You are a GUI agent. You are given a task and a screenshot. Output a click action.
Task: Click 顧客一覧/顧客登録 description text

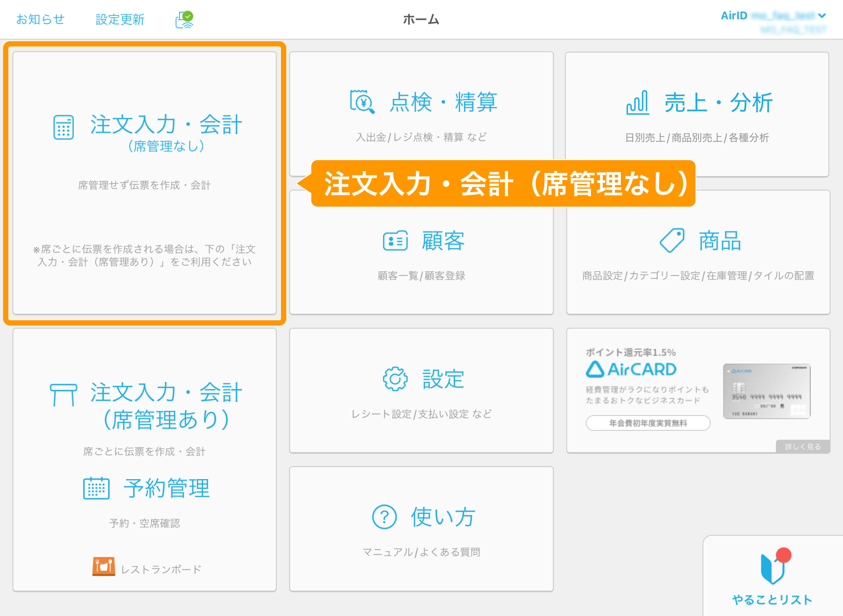(421, 276)
